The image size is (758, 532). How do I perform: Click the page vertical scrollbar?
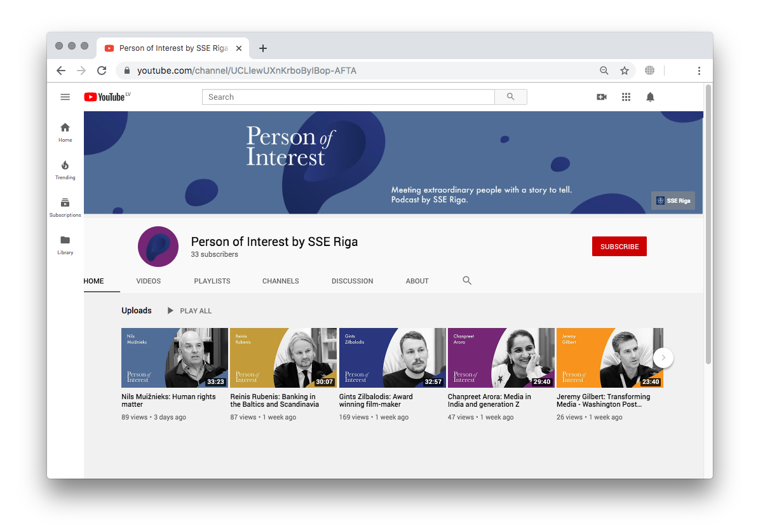click(x=708, y=224)
